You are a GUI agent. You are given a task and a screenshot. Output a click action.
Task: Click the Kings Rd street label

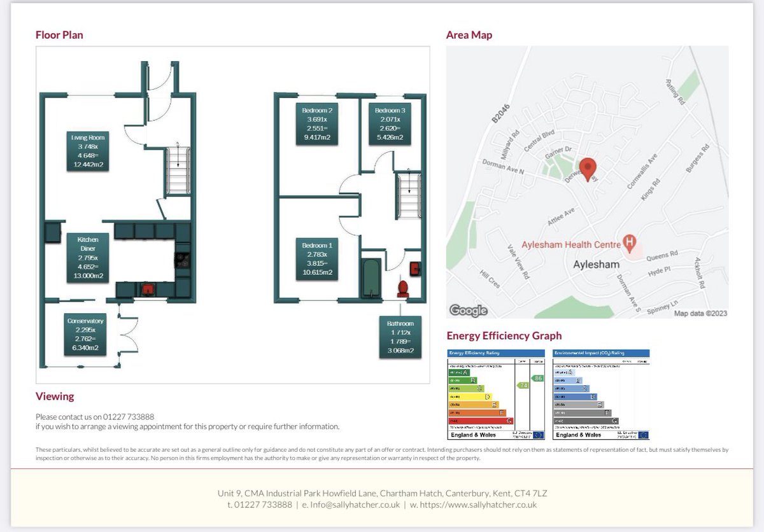(651, 190)
